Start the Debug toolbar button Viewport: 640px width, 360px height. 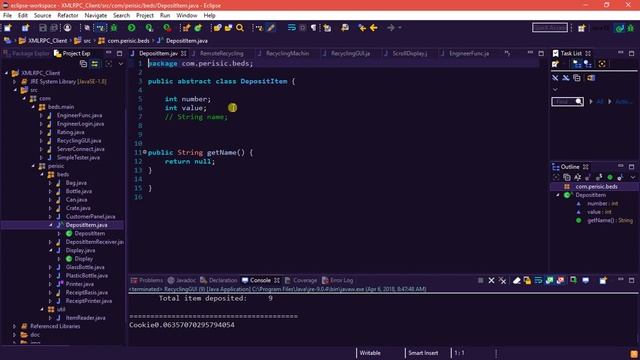coord(114,28)
